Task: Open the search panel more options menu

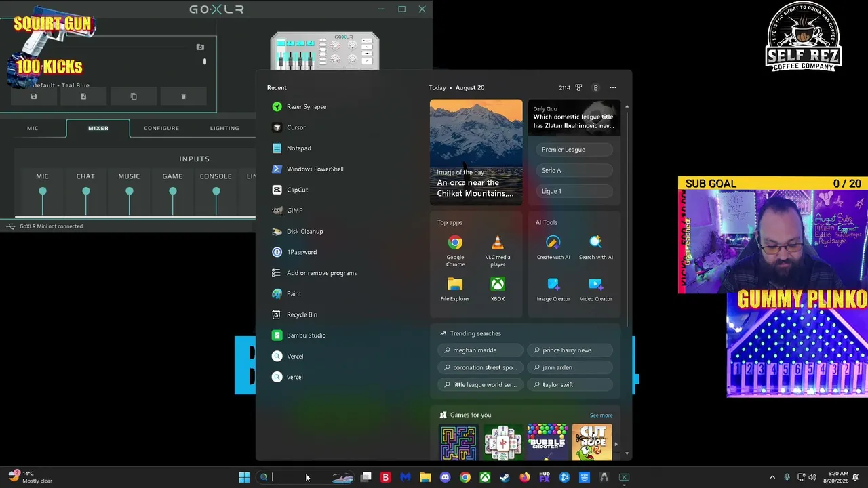Action: (613, 87)
